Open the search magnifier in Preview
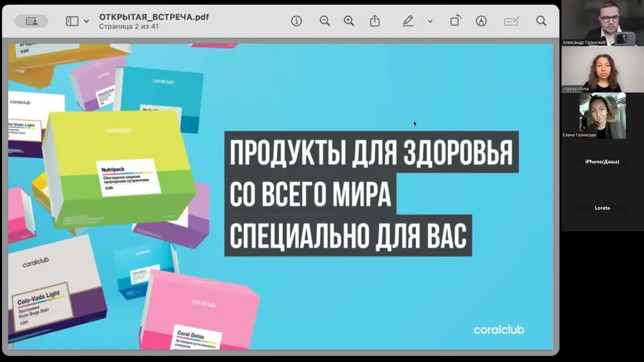Screen dimensions: 644x362 coord(541,21)
